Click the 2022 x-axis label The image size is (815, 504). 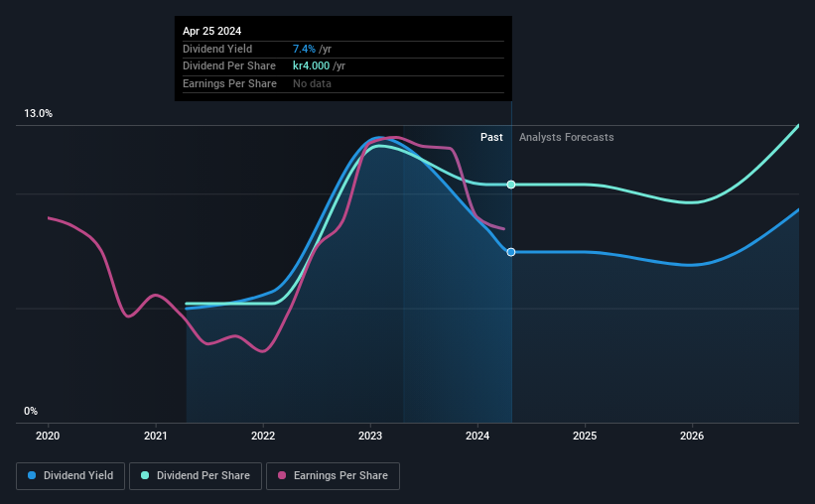[x=263, y=436]
